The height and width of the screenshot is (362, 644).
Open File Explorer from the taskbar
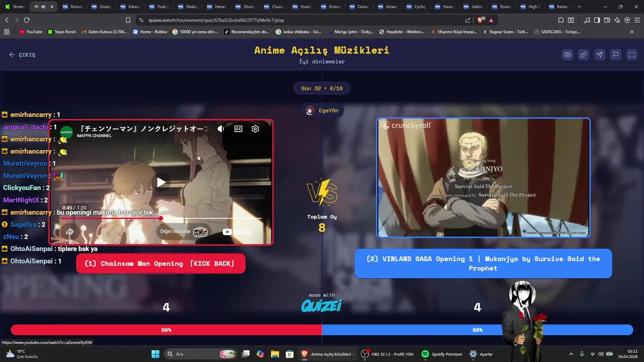tap(275, 354)
